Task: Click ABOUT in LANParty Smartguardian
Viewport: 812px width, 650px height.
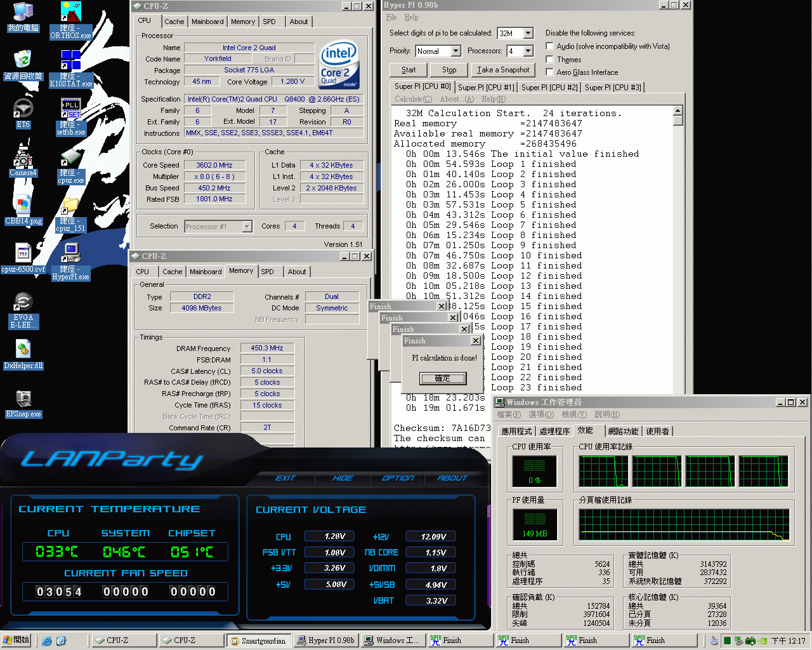Action: tap(452, 478)
